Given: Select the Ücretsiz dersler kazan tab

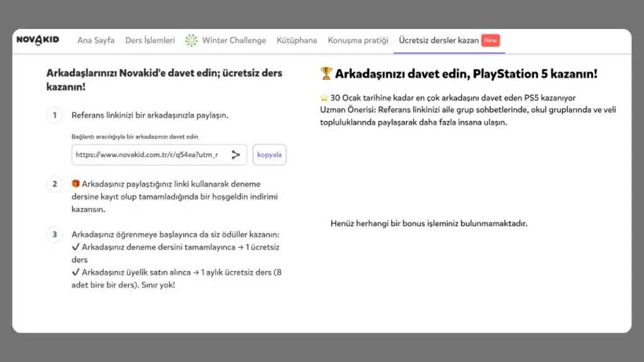Looking at the screenshot, I should pyautogui.click(x=438, y=40).
